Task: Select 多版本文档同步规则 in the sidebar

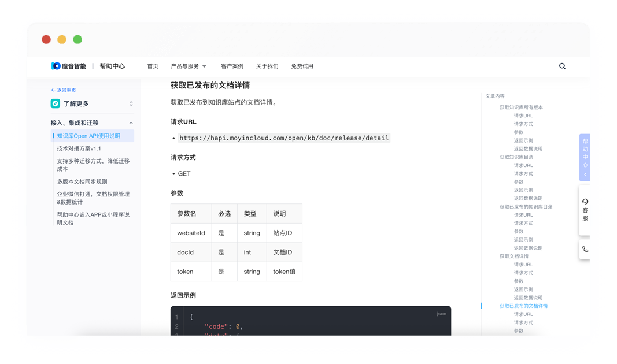Action: click(x=82, y=181)
